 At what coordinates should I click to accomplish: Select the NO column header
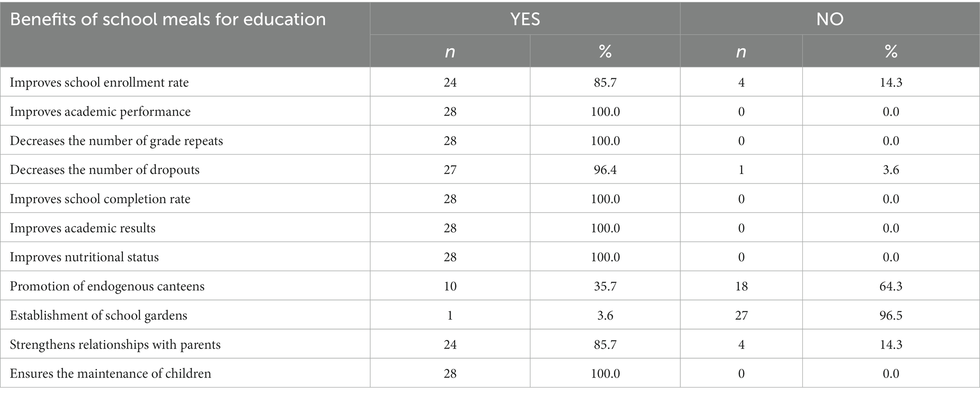coord(830,19)
